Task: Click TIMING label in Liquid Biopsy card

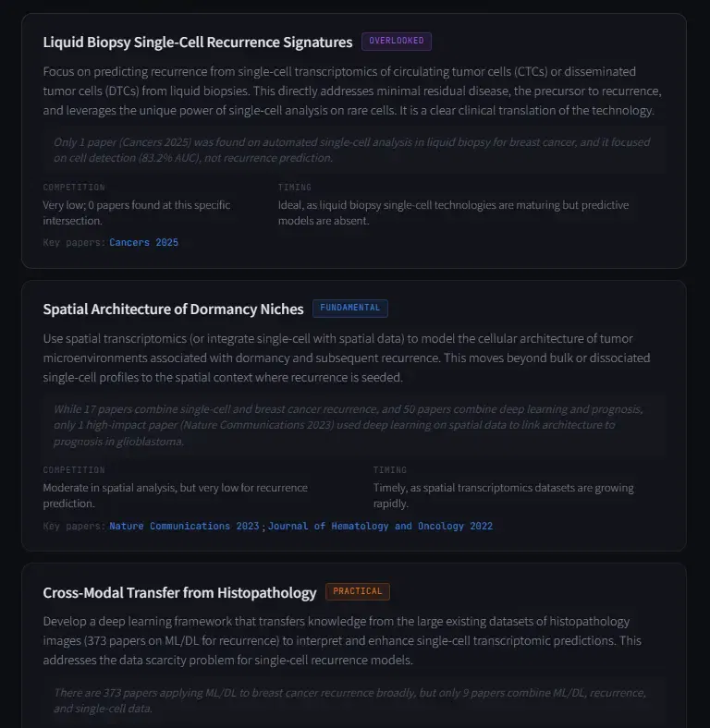Action: (295, 188)
